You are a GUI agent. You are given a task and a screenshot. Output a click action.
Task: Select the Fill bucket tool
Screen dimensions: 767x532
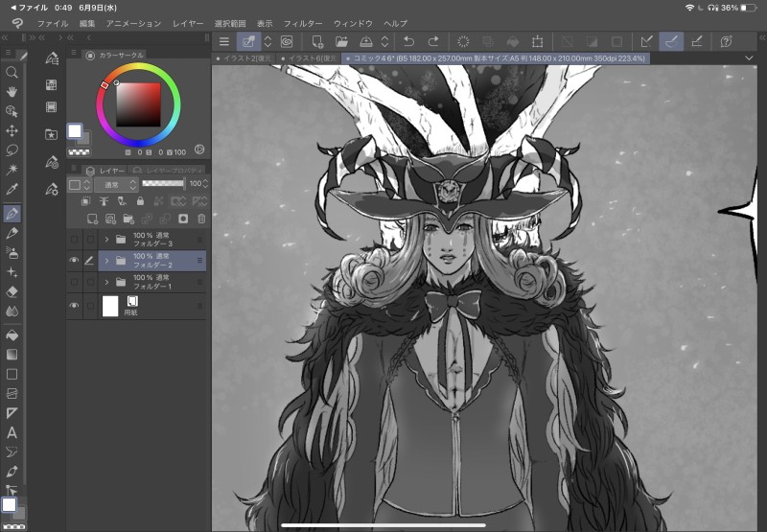[x=12, y=335]
